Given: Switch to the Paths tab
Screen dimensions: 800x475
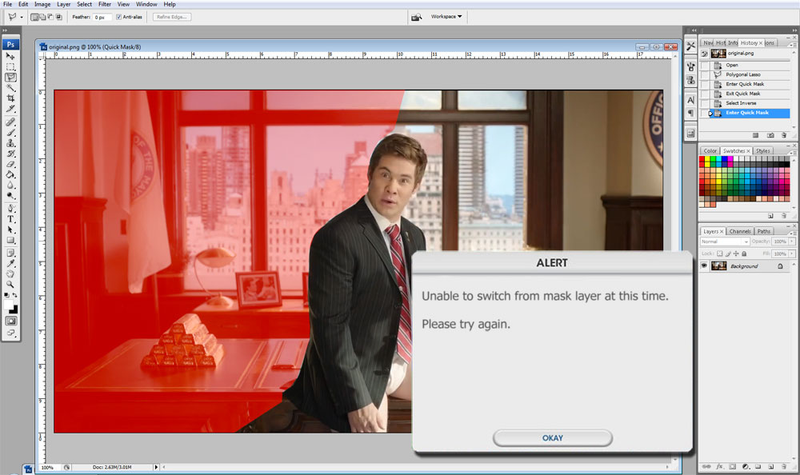Looking at the screenshot, I should (764, 231).
